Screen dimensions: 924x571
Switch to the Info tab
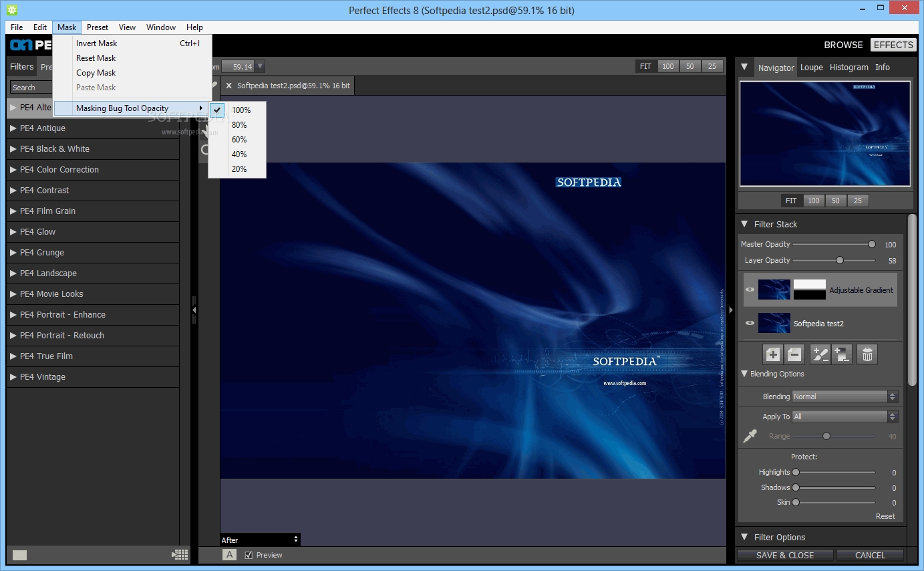point(883,68)
